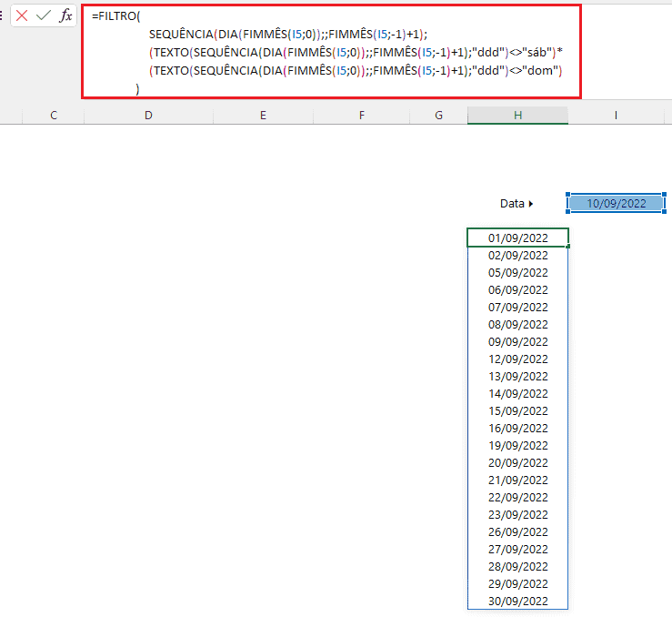The height and width of the screenshot is (617, 672).
Task: Open Insert Function with the fx icon
Action: point(65,15)
